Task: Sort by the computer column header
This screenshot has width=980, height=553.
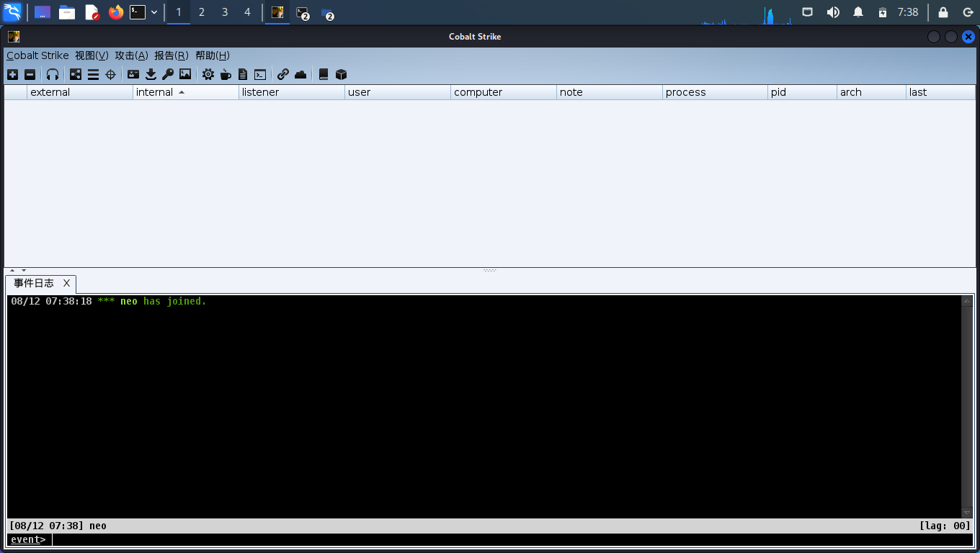Action: tap(504, 92)
